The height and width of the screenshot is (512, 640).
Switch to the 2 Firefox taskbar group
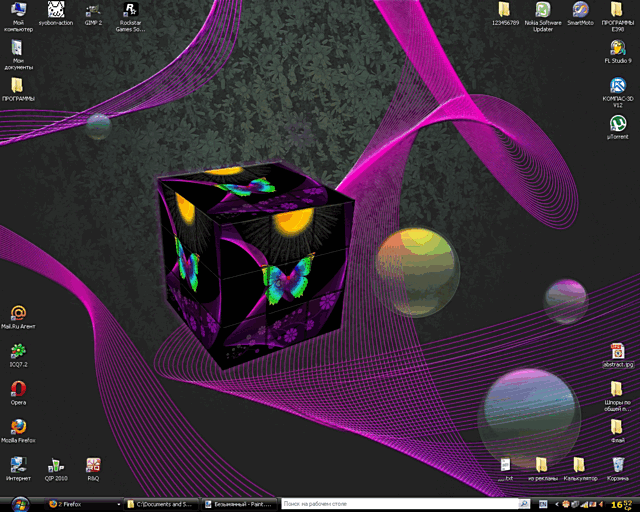pos(84,504)
